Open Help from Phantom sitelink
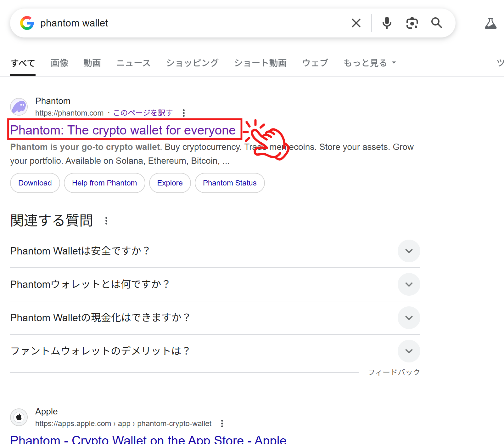The height and width of the screenshot is (444, 504). (x=104, y=183)
